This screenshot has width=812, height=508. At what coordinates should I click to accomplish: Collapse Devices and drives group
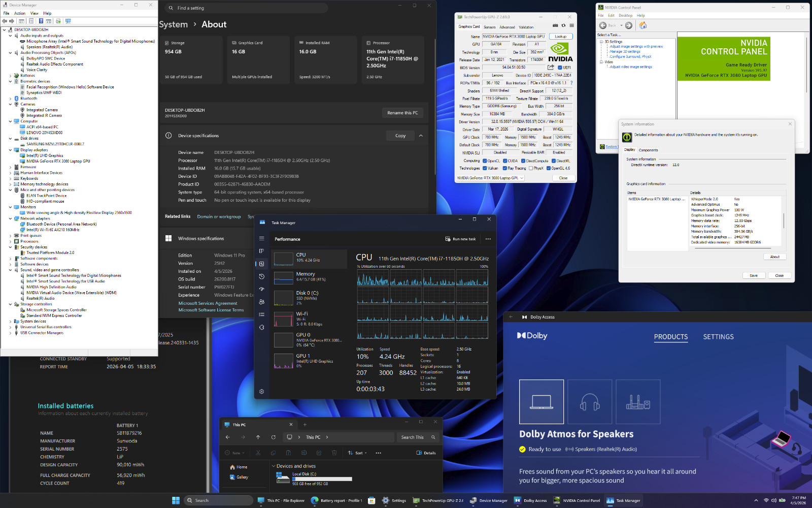(x=274, y=466)
